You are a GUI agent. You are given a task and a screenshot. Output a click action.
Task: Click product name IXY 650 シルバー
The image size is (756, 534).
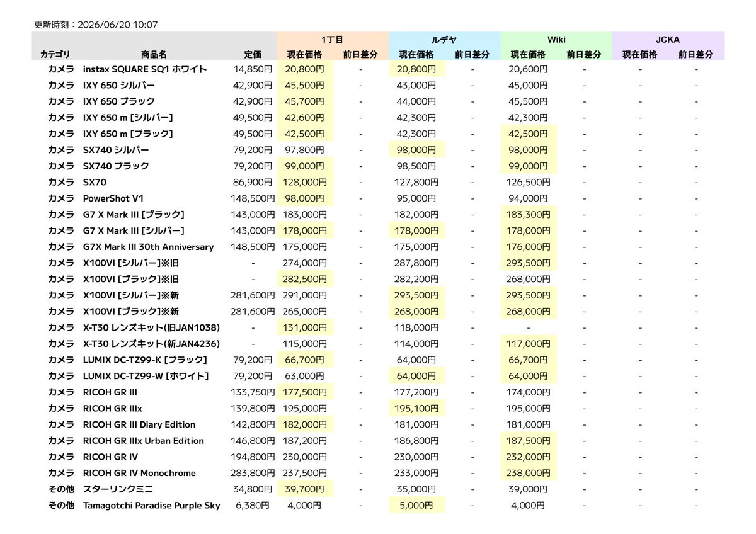[x=119, y=85]
